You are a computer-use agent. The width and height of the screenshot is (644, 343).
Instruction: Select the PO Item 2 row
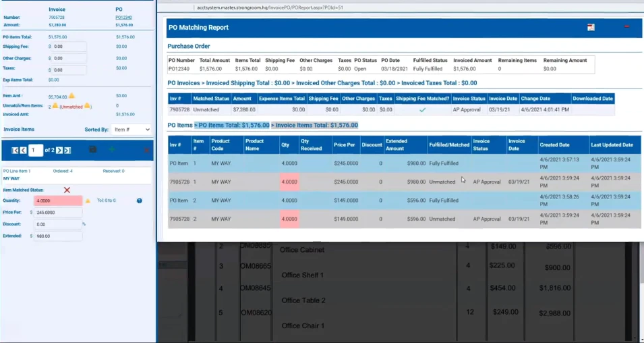click(404, 201)
